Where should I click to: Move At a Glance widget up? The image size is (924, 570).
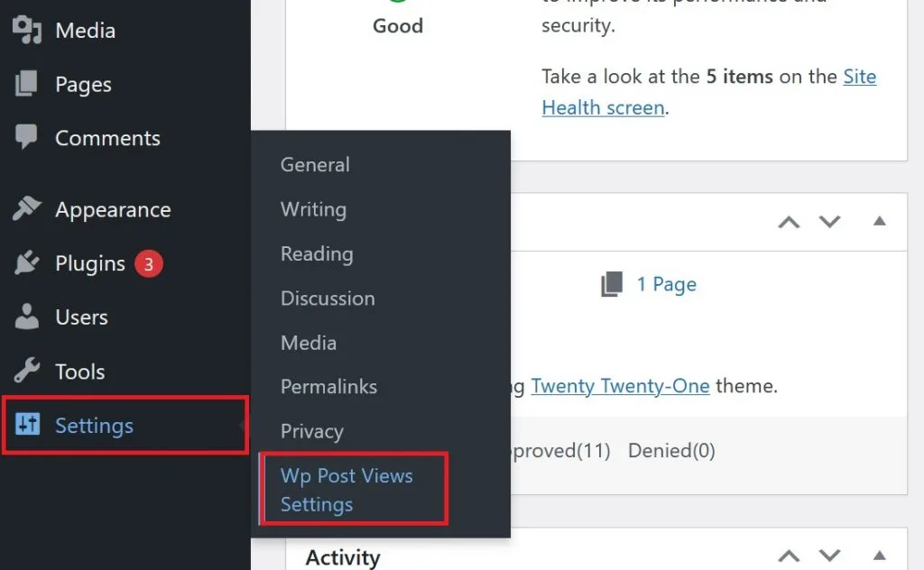(x=789, y=222)
